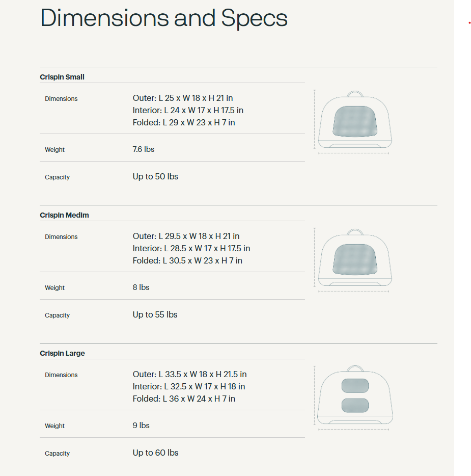Click the Weight label under Crispin Large
Viewport: 471px width, 476px height.
click(54, 426)
